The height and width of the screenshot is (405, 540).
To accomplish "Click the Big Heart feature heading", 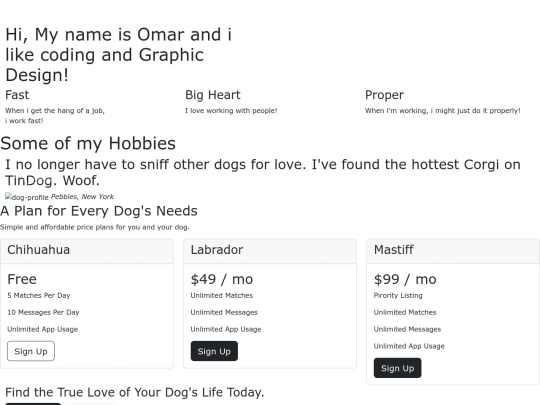I will (x=212, y=95).
